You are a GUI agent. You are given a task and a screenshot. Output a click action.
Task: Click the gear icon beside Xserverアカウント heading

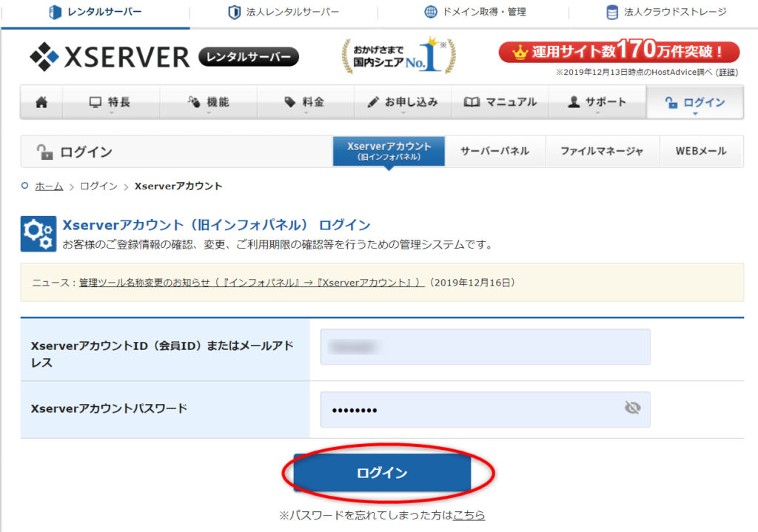[x=38, y=234]
